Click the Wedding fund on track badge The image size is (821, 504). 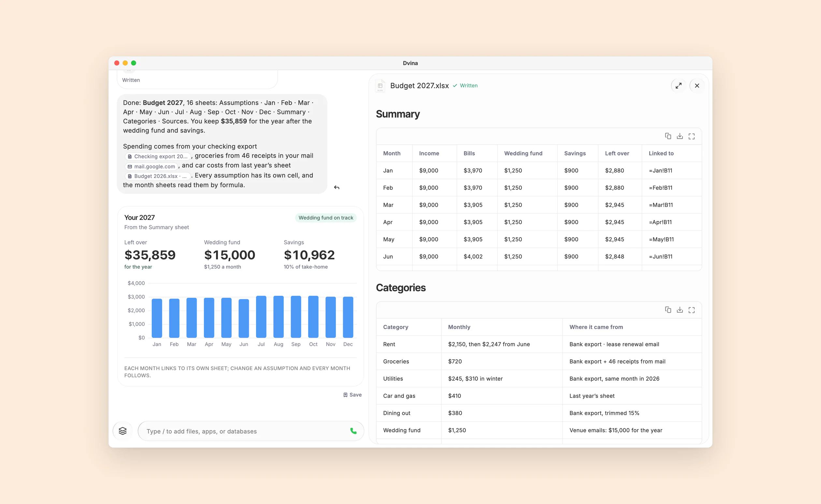[326, 218]
